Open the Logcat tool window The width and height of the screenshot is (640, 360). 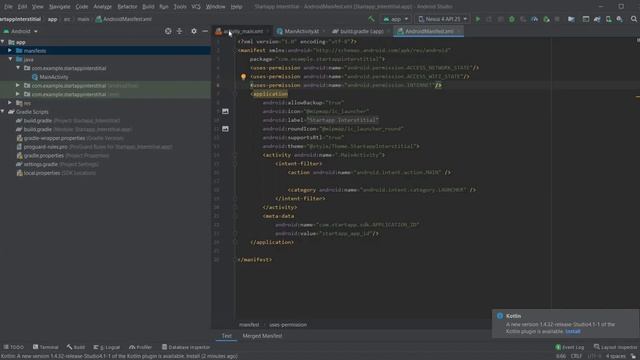[107, 347]
